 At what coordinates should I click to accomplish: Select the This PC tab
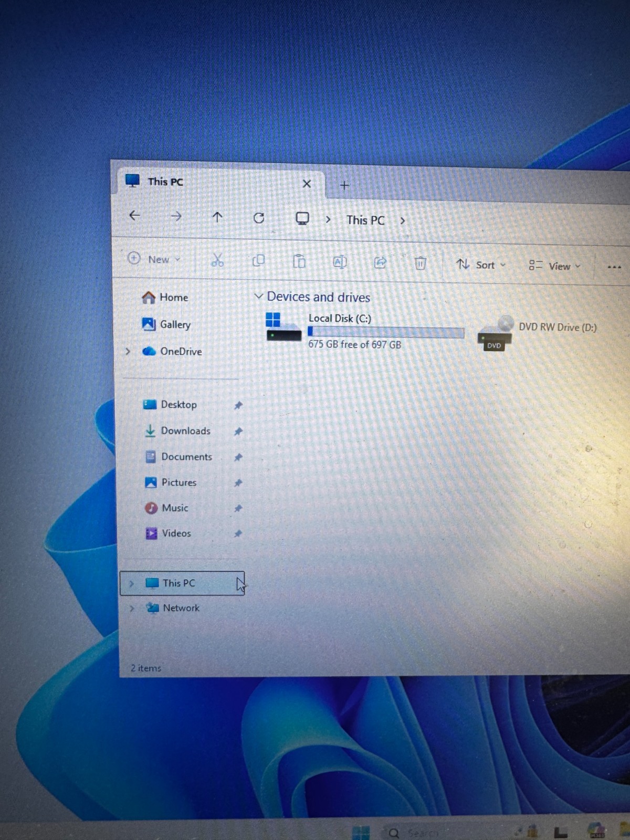[219, 182]
